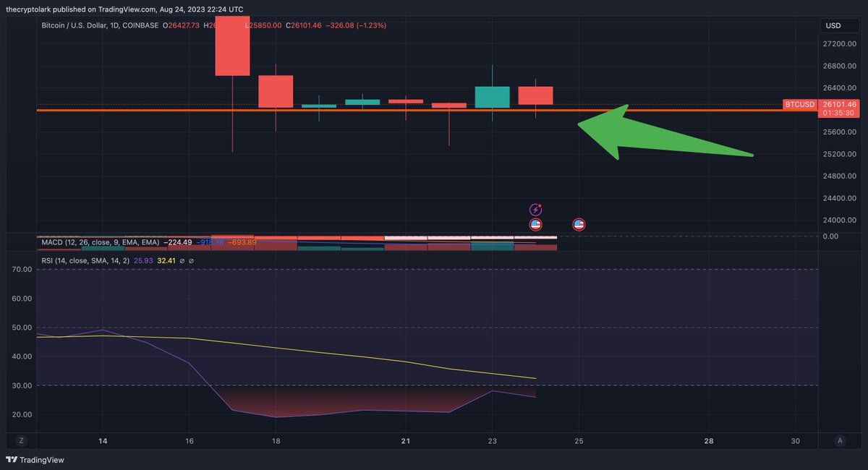
Task: Click the RSI 30.00 level label
Action: tap(22, 385)
